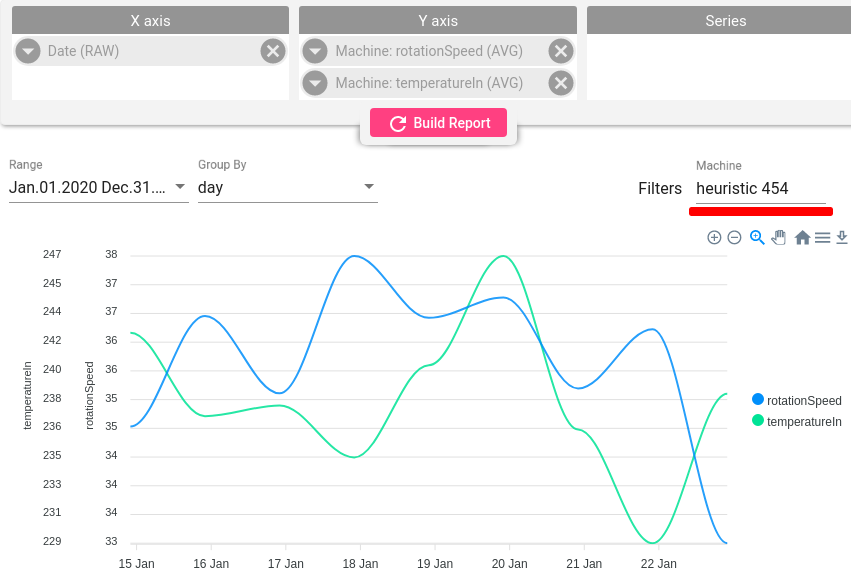
Task: Select the magnifier selection zoom tool
Action: pyautogui.click(x=757, y=237)
